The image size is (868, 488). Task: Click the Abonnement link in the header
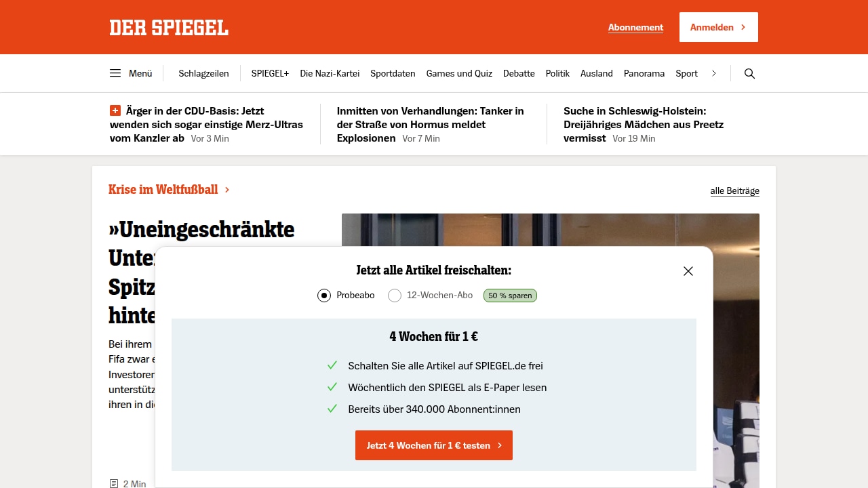coord(635,28)
